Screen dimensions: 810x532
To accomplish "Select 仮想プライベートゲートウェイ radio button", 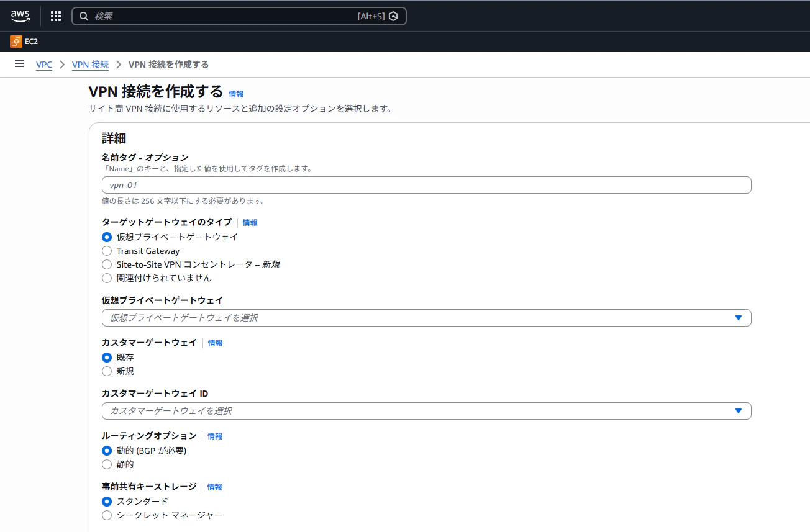I will click(x=107, y=237).
